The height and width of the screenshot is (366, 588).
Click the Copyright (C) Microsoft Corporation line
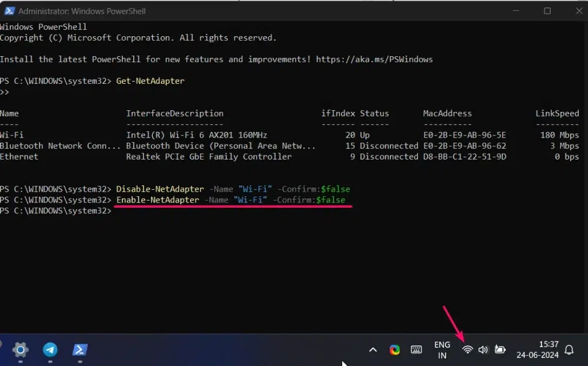pos(138,38)
